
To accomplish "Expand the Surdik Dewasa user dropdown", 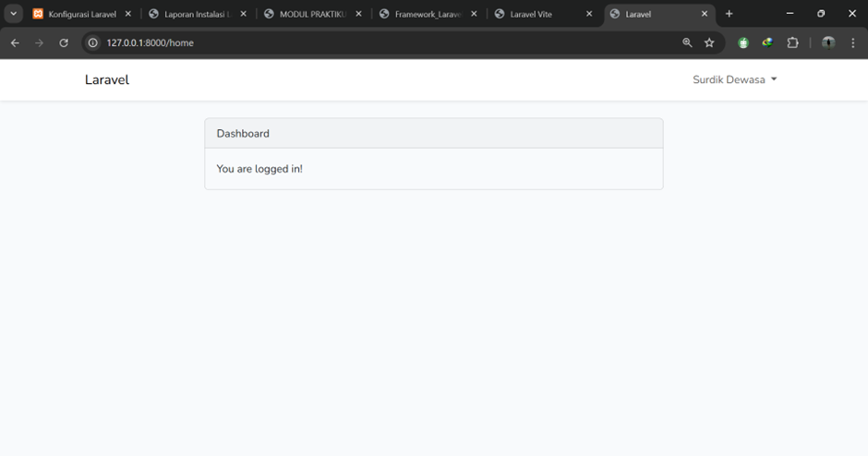I will pos(735,79).
